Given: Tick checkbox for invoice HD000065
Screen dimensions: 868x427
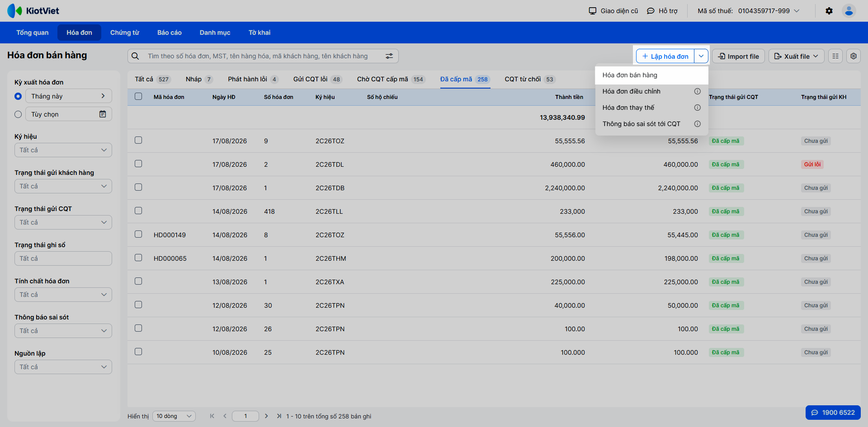Looking at the screenshot, I should [138, 258].
